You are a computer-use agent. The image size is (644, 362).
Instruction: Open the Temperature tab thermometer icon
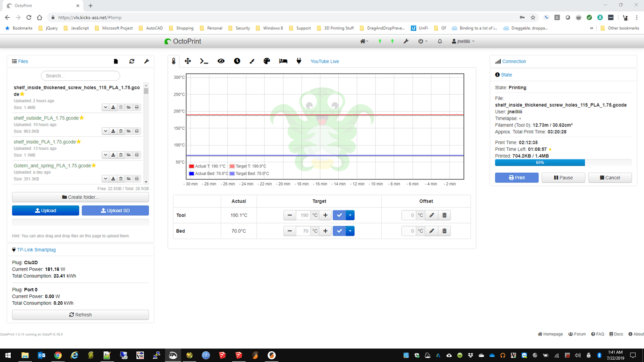click(x=174, y=61)
